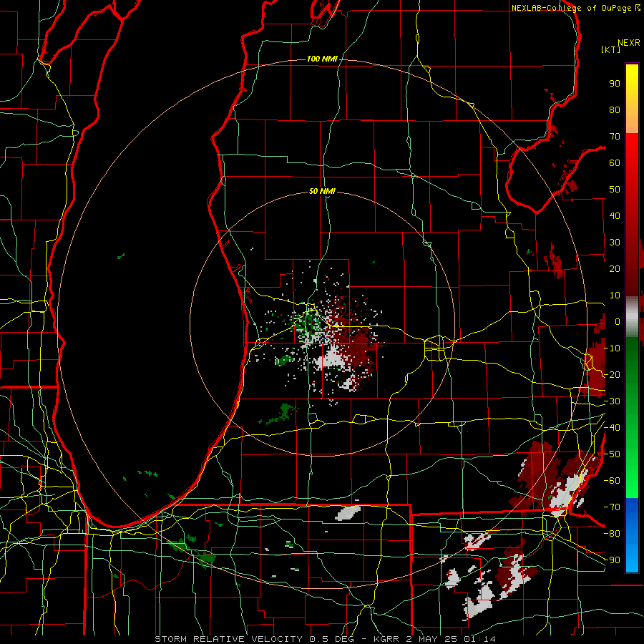Click the -90 value at the scale bottom
This screenshot has width=644, height=644.
point(612,560)
